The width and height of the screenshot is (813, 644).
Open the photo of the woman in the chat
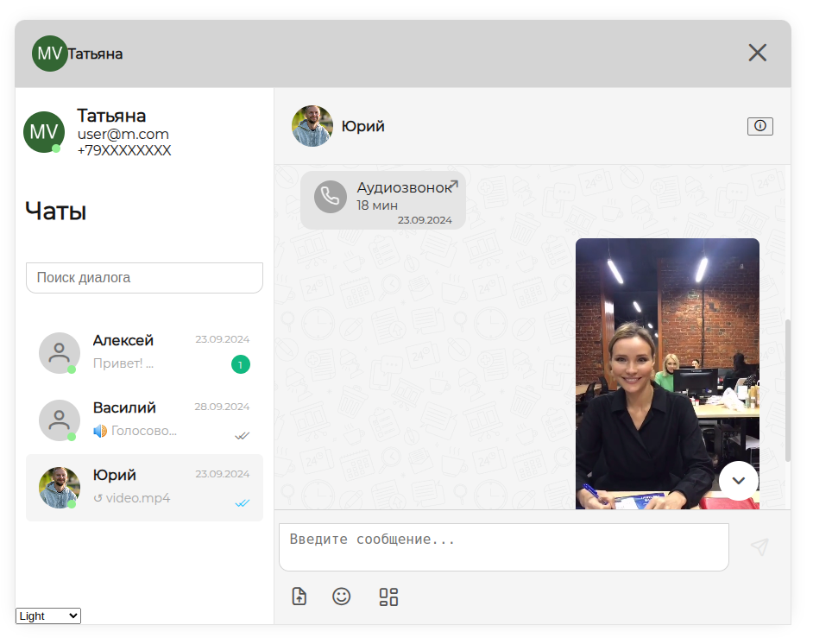tap(667, 374)
